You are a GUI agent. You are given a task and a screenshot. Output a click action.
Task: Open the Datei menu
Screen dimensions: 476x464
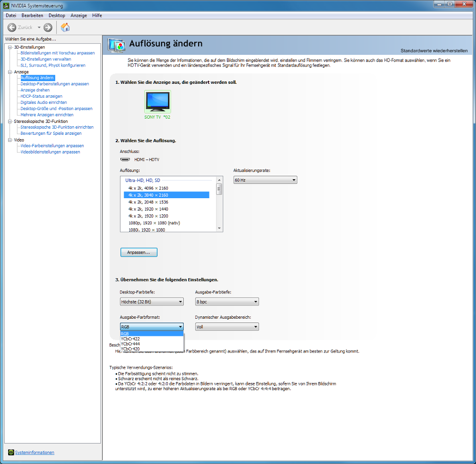click(11, 16)
